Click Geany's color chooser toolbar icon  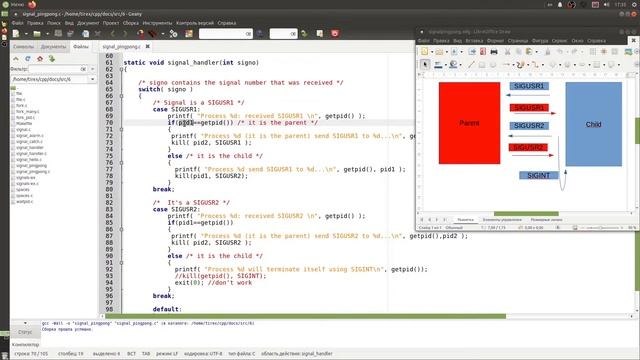[189, 33]
